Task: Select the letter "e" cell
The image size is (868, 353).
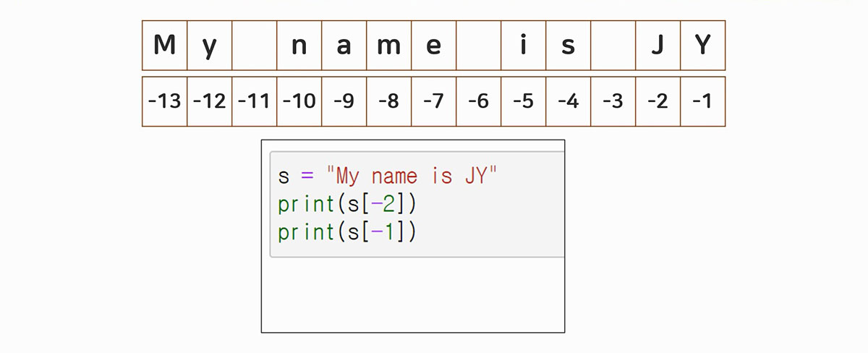Action: tap(434, 46)
